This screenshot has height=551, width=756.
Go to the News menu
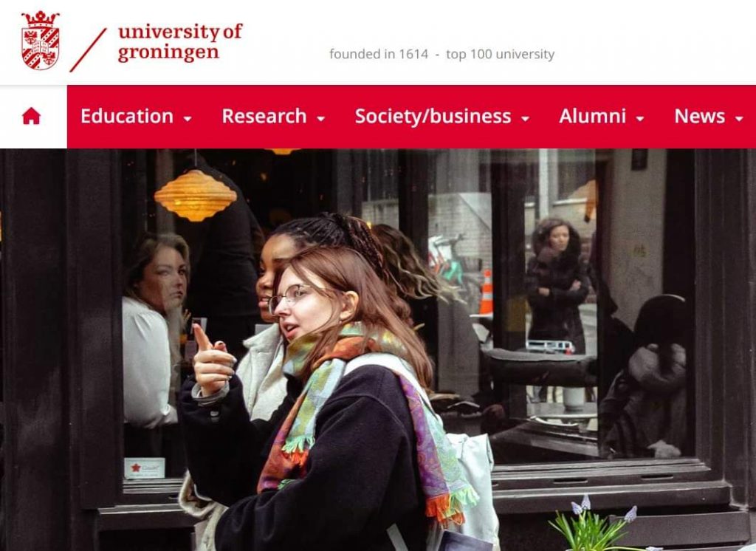coord(700,116)
